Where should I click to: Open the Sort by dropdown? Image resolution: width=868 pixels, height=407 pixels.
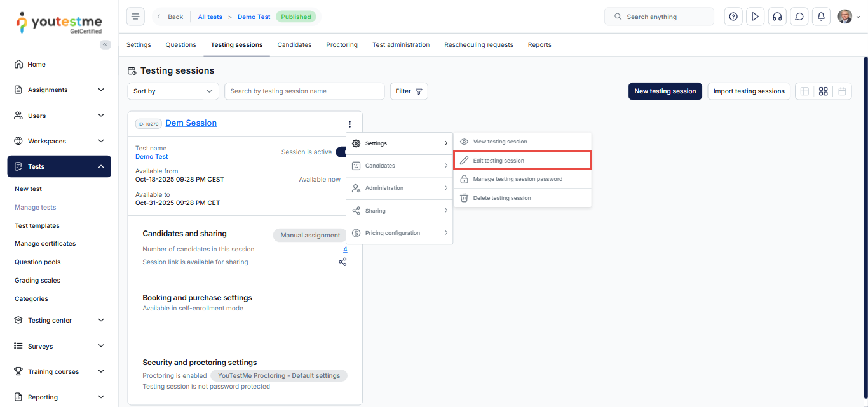click(173, 91)
